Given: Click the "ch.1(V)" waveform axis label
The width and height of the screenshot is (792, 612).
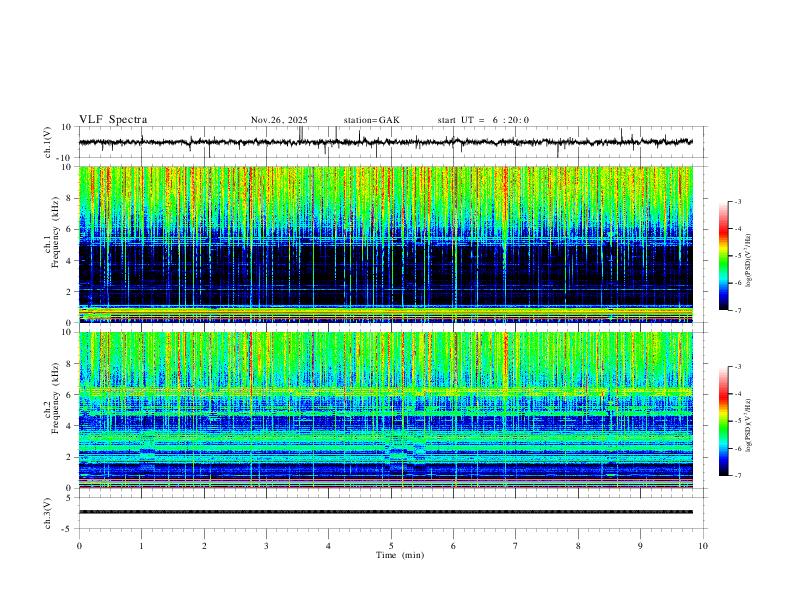Looking at the screenshot, I should [48, 142].
